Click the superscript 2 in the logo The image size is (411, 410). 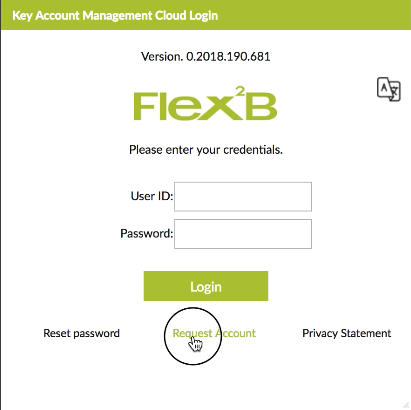click(239, 92)
